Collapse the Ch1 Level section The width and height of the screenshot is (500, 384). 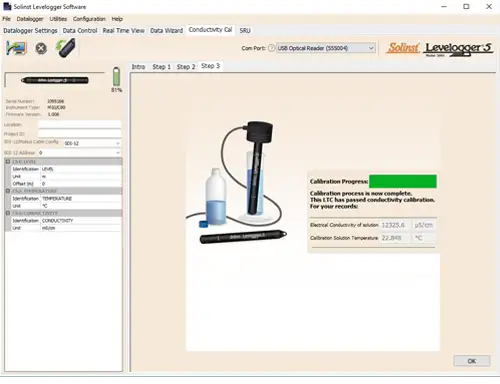pos(8,162)
